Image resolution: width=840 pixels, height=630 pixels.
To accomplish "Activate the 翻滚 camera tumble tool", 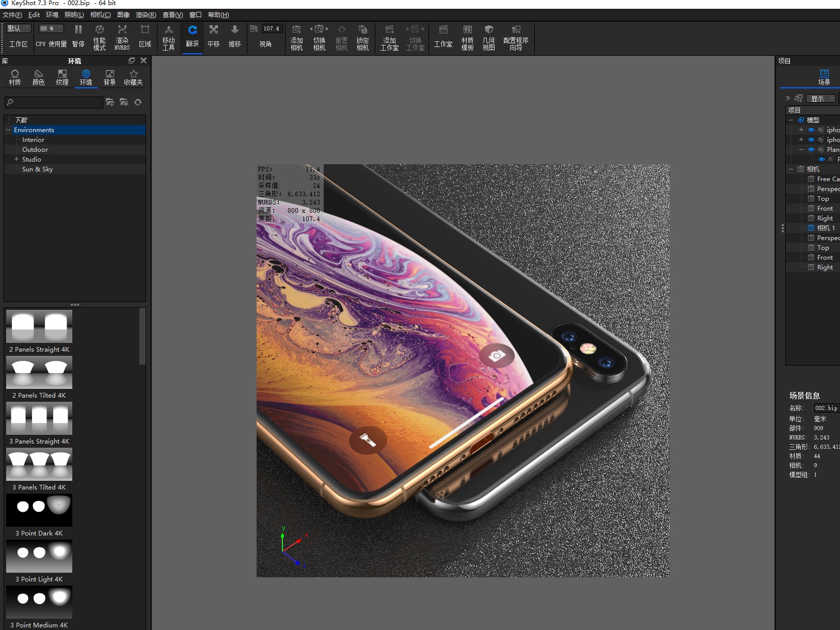I will point(192,37).
